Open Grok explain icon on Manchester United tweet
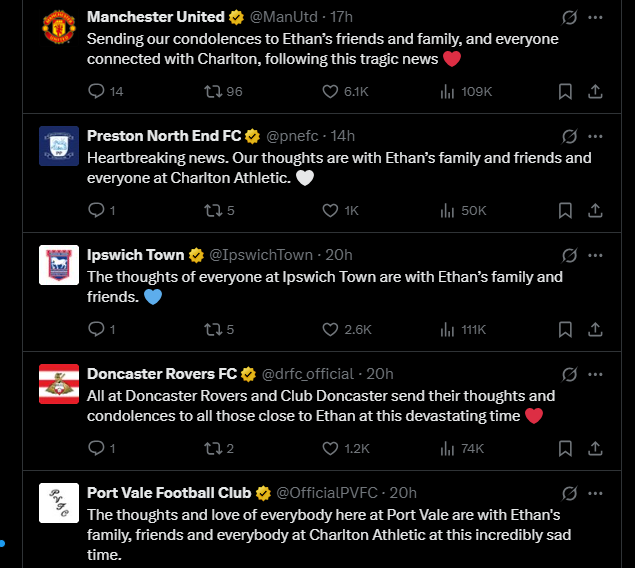Screen dimensions: 635x568 569,17
